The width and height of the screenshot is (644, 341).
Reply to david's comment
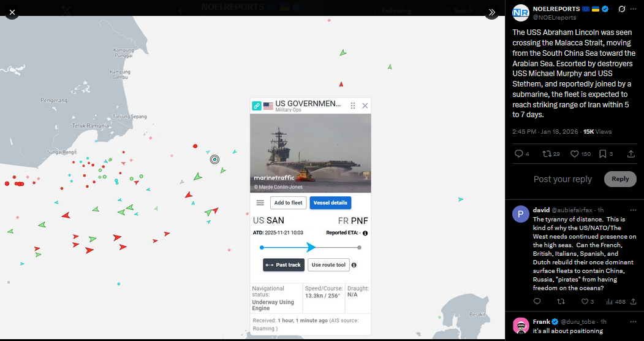(x=537, y=302)
